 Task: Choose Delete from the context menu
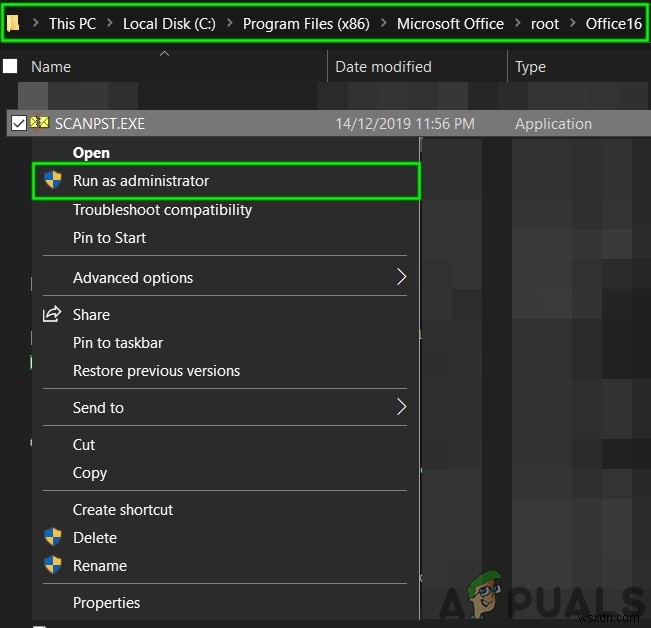226,538
